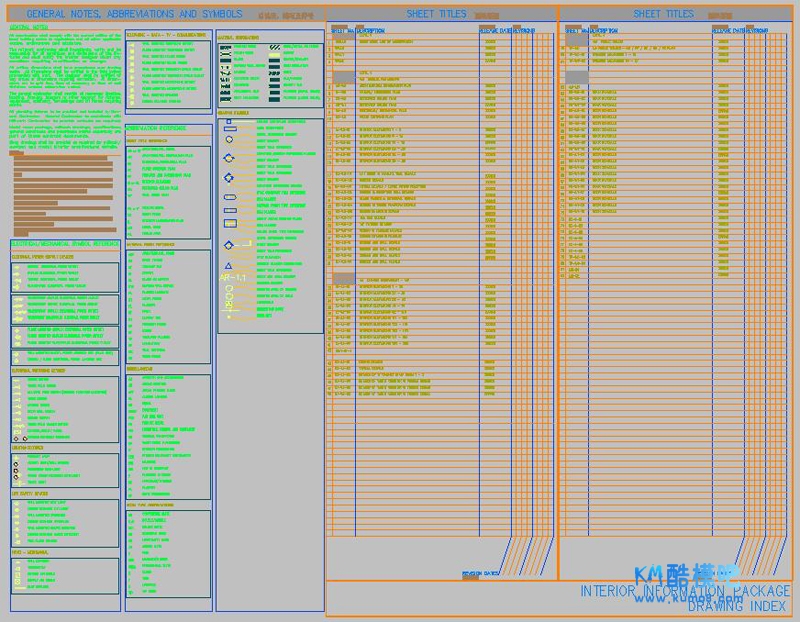Select the first circle symbol in Graphic Symbols
Image resolution: width=800 pixels, height=622 pixels.
pos(229,141)
